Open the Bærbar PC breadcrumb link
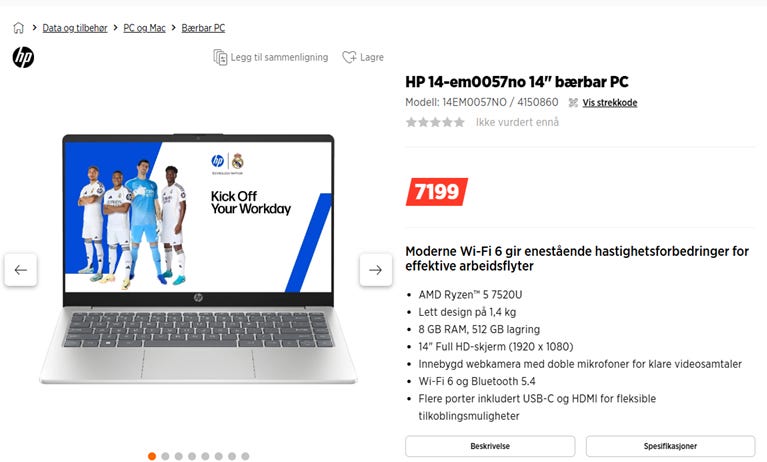 [x=203, y=28]
